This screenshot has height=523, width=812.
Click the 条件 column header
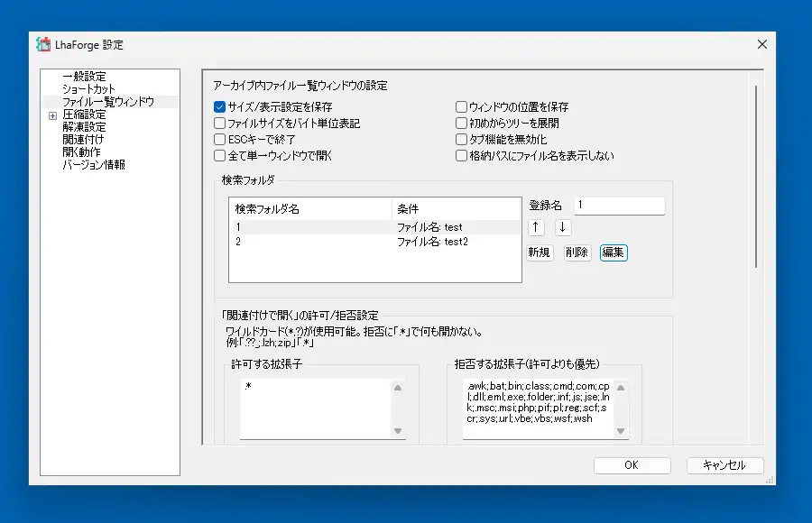(x=456, y=209)
